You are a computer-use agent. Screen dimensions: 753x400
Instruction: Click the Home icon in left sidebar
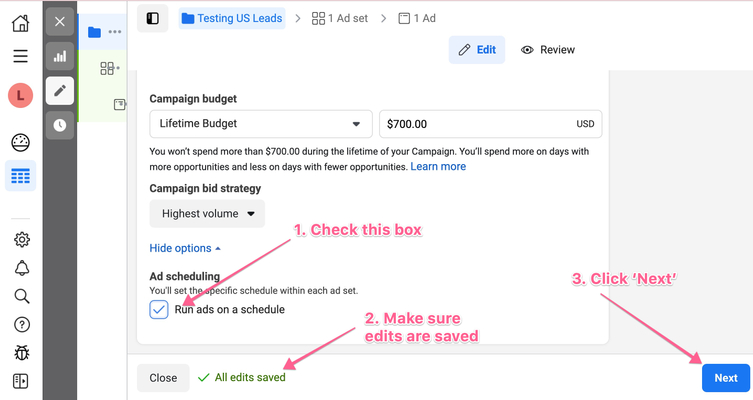click(x=20, y=22)
